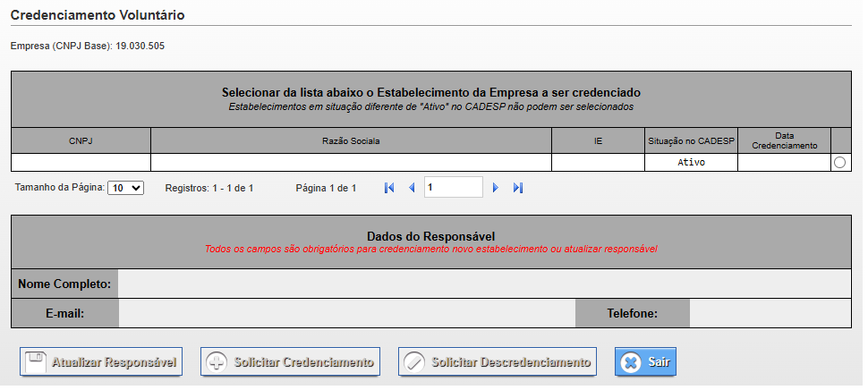Click into the E-mail field
The width and height of the screenshot is (868, 390).
(347, 313)
